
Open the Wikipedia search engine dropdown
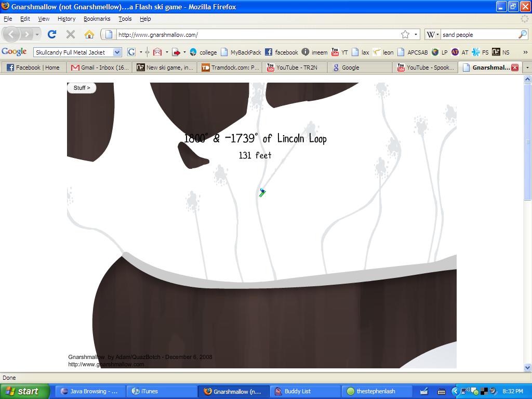click(x=433, y=34)
